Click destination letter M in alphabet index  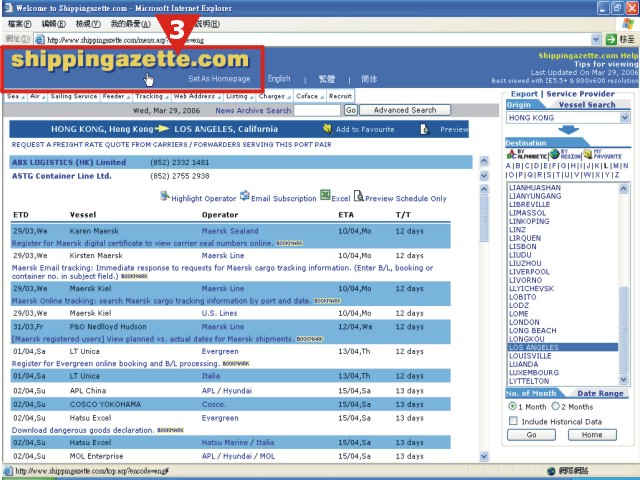[x=616, y=166]
